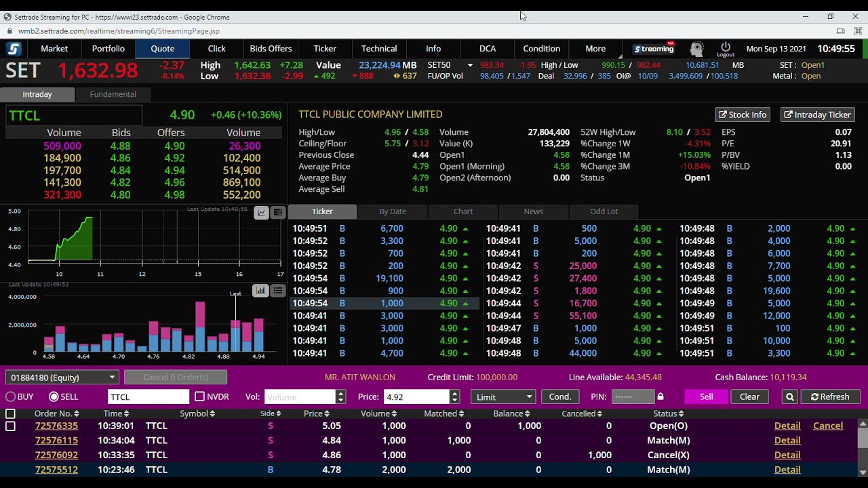This screenshot has height=488, width=868.
Task: Sort orders by Price column
Action: [x=316, y=413]
